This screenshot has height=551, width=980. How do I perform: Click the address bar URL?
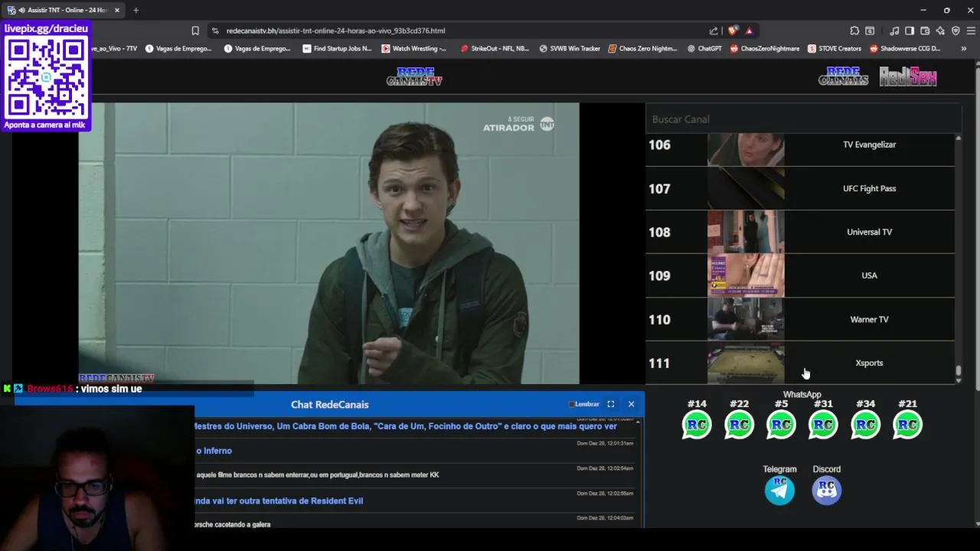point(335,31)
